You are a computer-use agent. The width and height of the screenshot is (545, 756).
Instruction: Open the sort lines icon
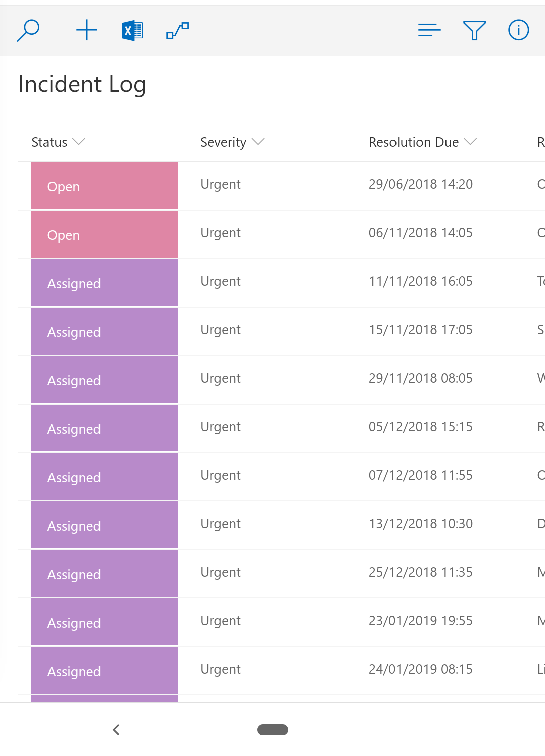429,30
